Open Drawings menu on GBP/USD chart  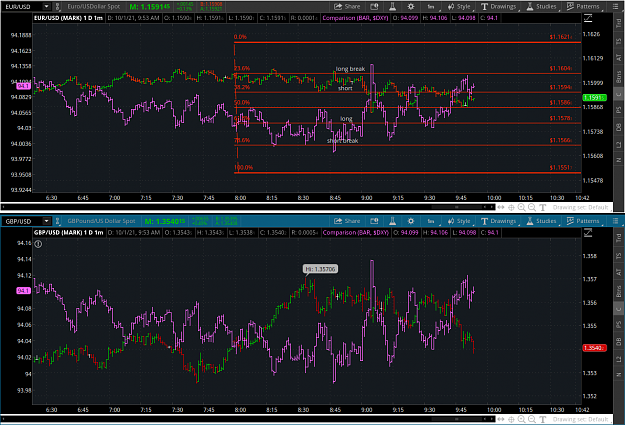[x=499, y=221]
